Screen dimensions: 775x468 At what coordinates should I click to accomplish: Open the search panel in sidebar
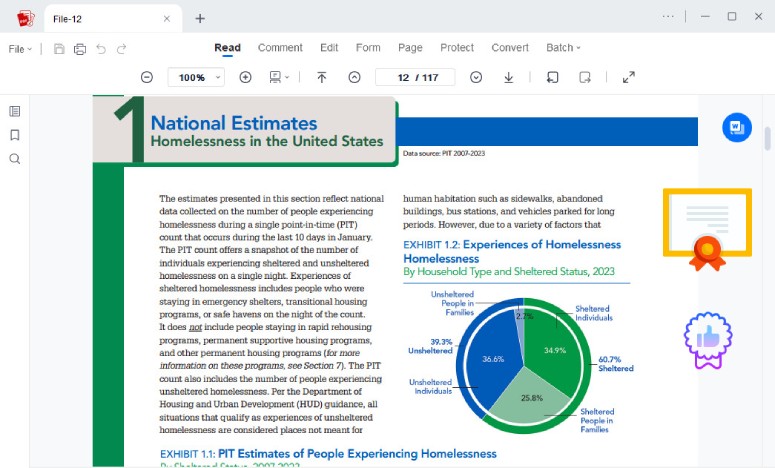[x=15, y=159]
